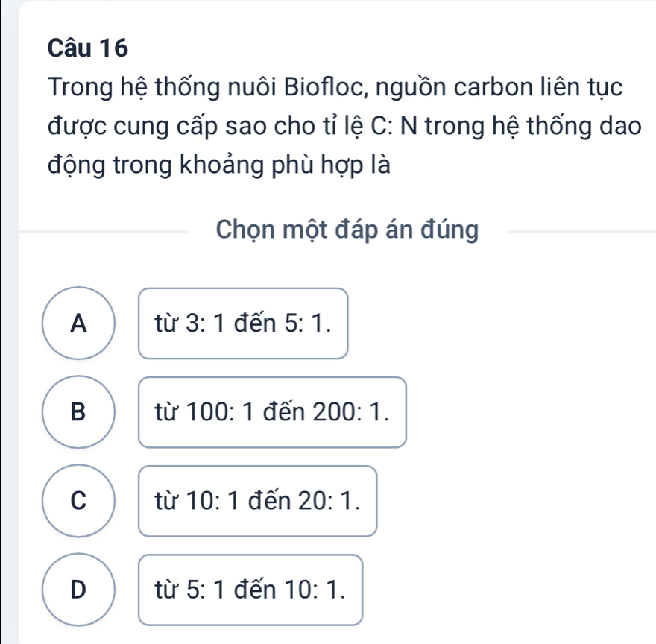Select answer box 'từ 10: 1 đến 20: 1.'

[258, 501]
